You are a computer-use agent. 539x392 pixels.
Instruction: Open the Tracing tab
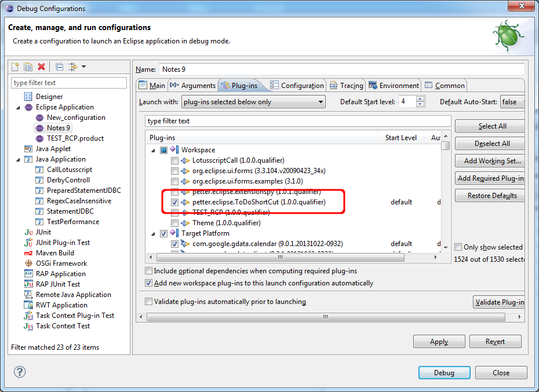click(x=347, y=86)
